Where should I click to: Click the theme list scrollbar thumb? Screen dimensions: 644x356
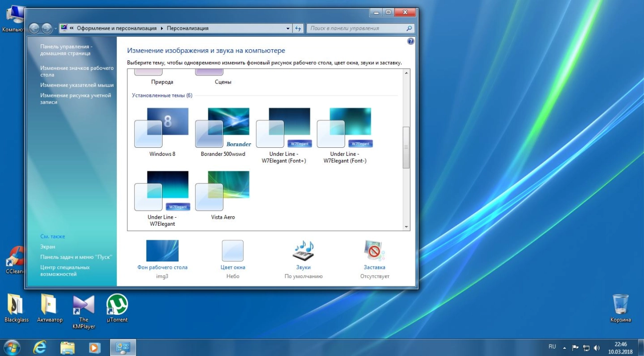(407, 147)
